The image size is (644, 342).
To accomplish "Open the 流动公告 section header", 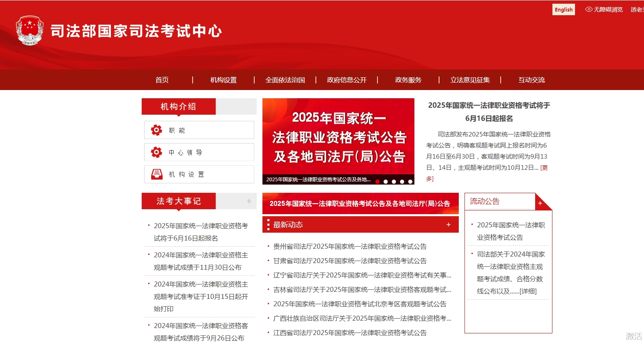I will click(485, 201).
